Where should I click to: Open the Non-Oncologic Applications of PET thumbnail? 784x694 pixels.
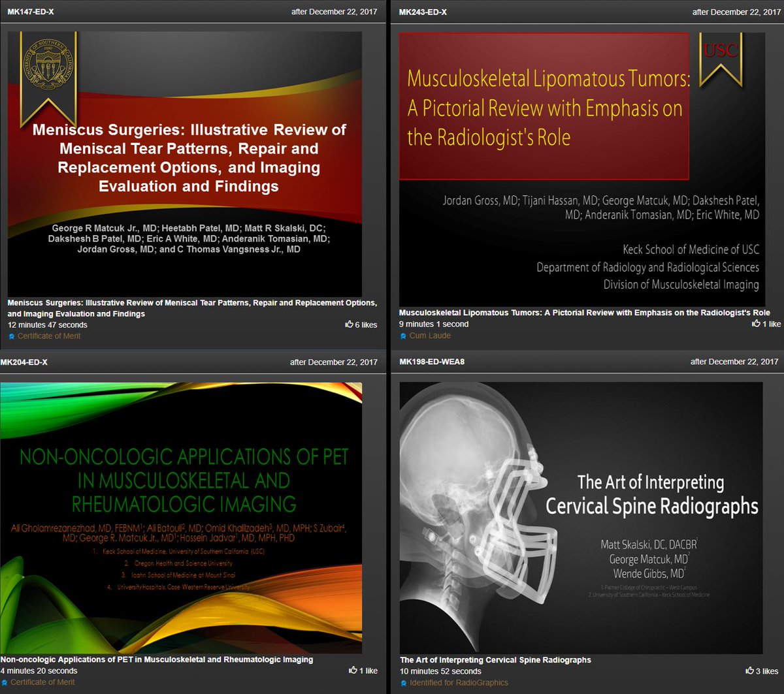[181, 518]
